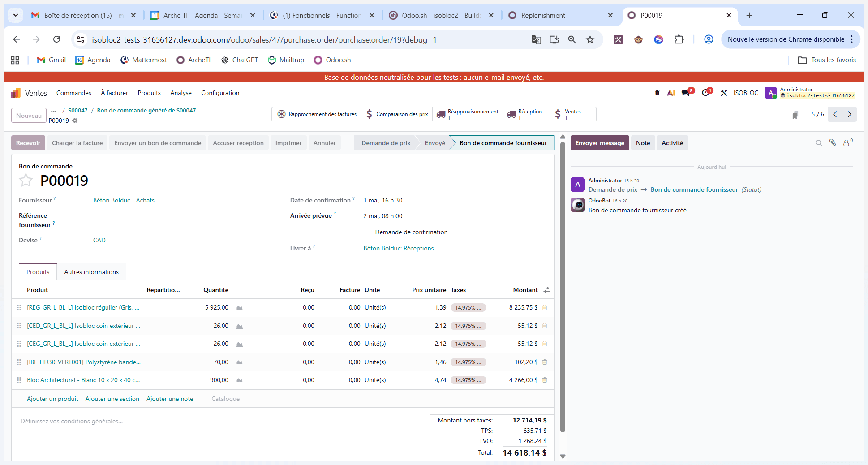Open the conversations icon with 8 badge
The image size is (868, 465).
point(687,92)
